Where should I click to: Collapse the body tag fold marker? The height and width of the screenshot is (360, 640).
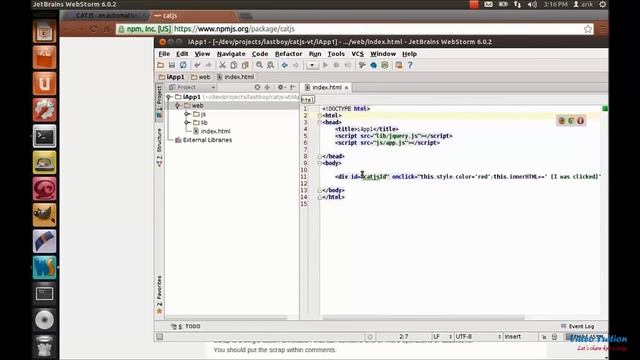click(320, 163)
